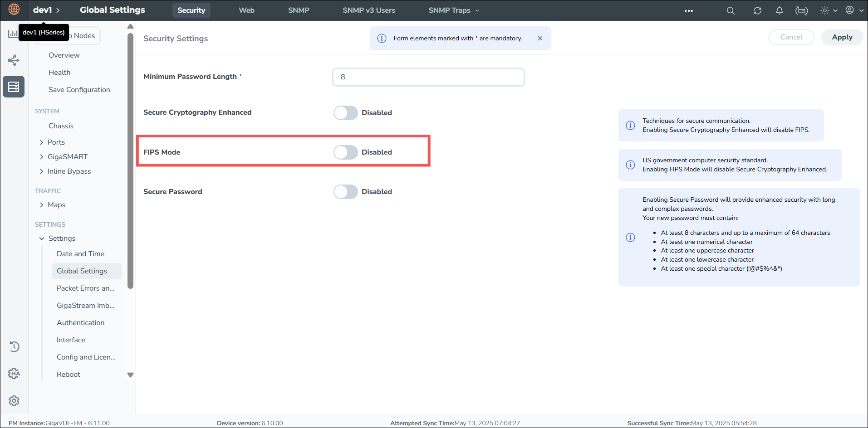The width and height of the screenshot is (868, 428).
Task: Click the Minimum Password Length field
Action: 428,77
